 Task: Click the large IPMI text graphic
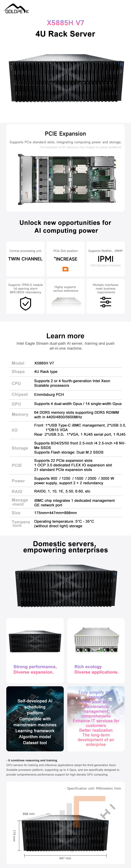click(105, 259)
